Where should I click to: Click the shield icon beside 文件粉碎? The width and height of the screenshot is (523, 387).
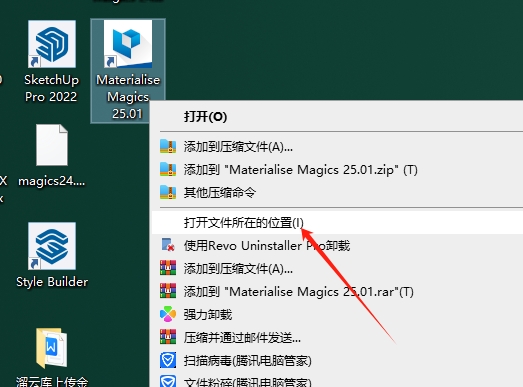(x=168, y=381)
